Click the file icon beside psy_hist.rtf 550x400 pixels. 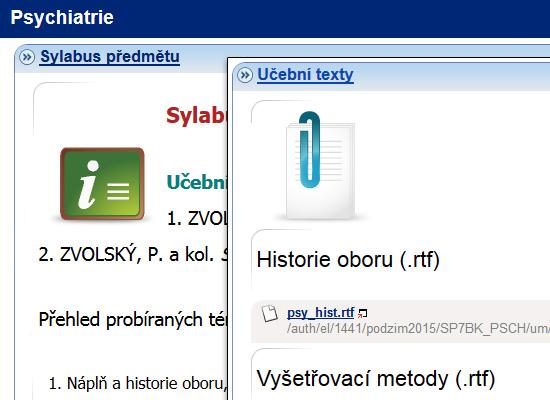[x=270, y=313]
